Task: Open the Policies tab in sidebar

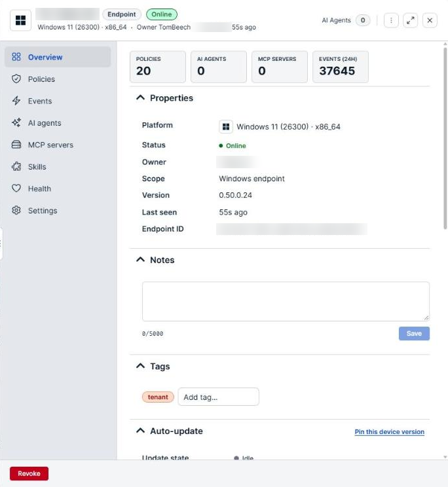Action: pos(58,79)
